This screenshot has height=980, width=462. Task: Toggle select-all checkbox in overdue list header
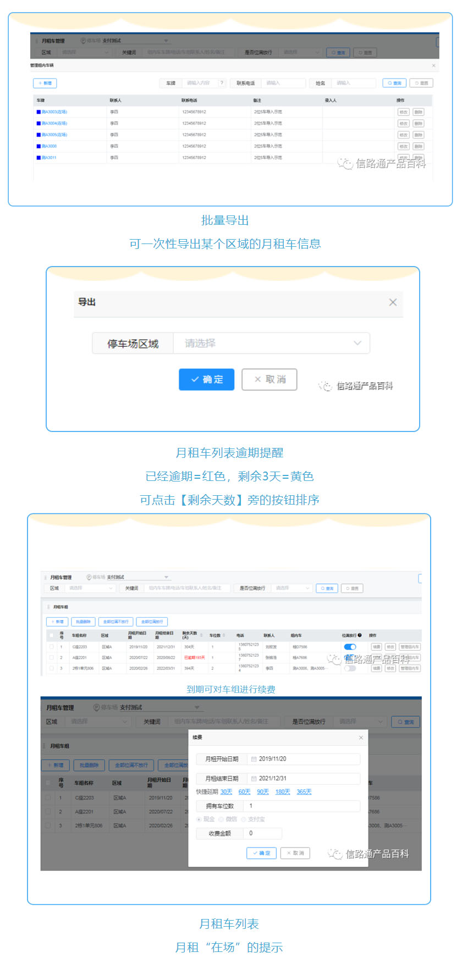click(52, 635)
